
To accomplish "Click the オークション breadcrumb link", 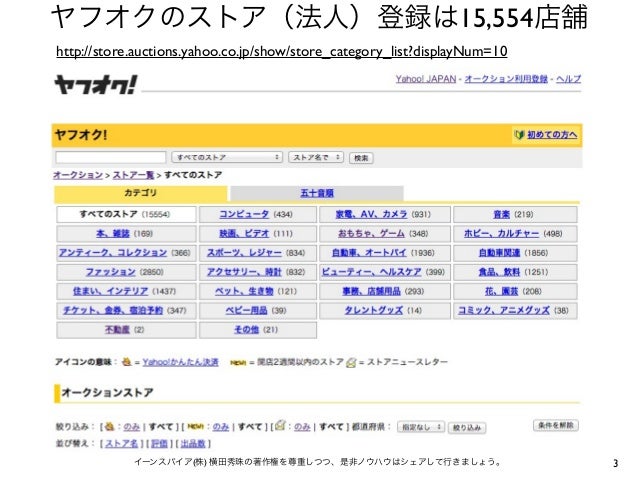I will 78,175.
